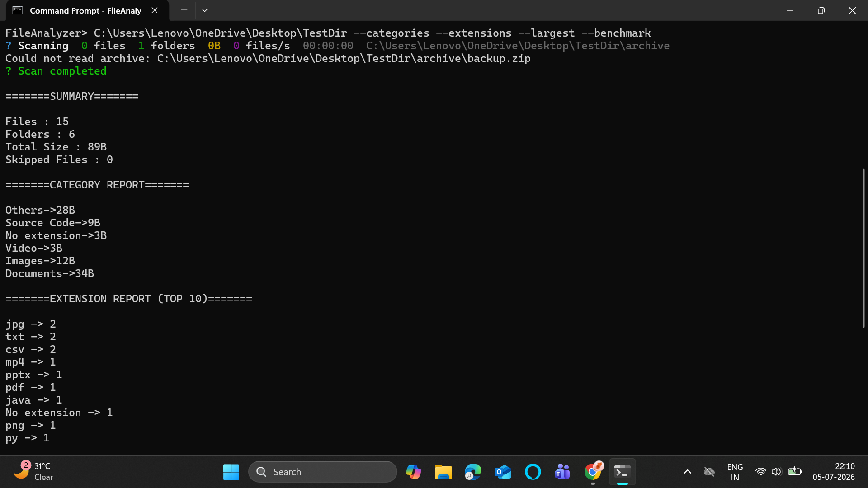Click the 'Could not read archive' error line
The width and height of the screenshot is (868, 488).
pos(268,58)
